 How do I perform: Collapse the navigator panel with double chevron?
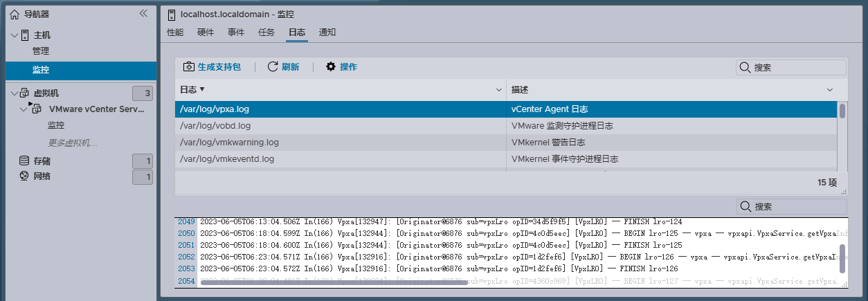coord(143,13)
